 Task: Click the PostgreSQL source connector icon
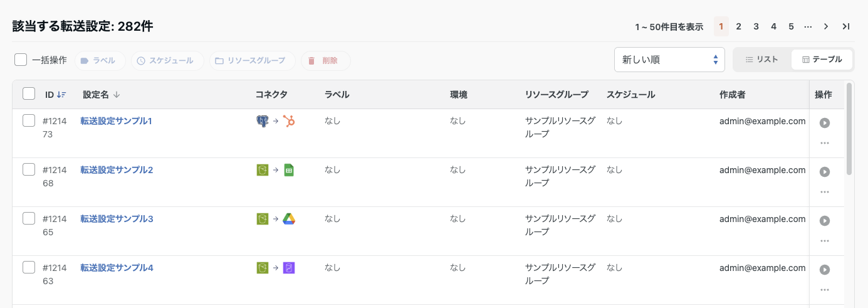pos(263,121)
